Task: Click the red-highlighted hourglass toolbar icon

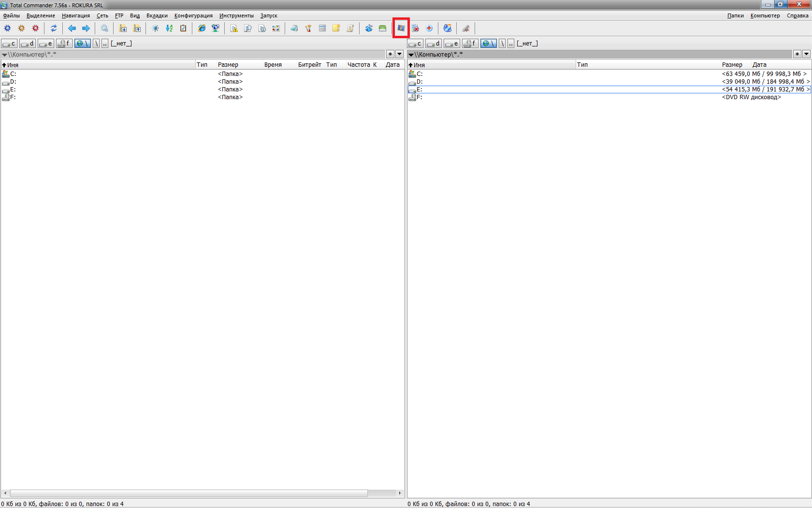Action: (x=401, y=28)
